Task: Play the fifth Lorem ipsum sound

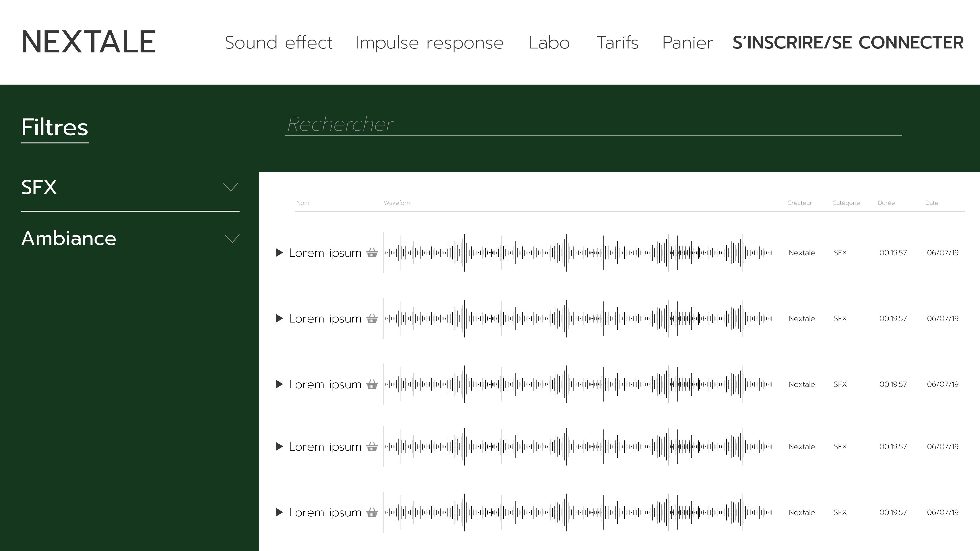Action: click(279, 512)
